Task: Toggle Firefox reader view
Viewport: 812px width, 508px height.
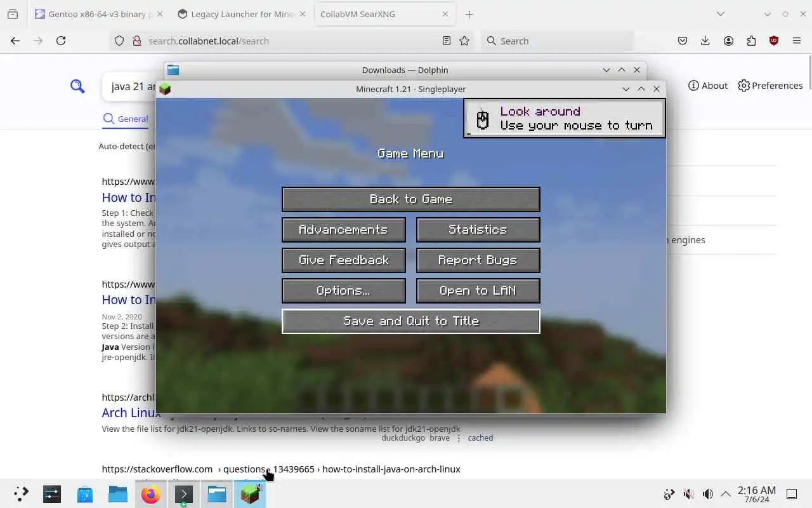Action: pyautogui.click(x=447, y=41)
